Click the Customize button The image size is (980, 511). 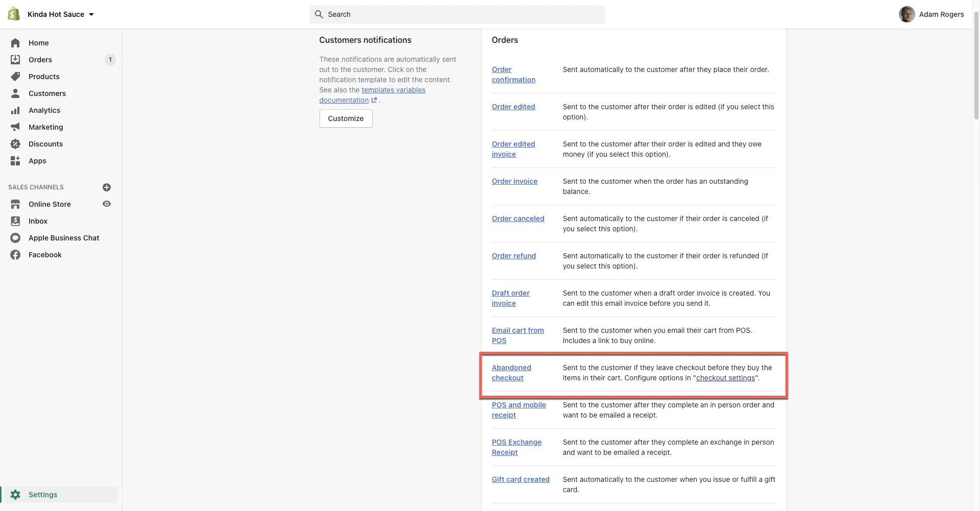346,118
